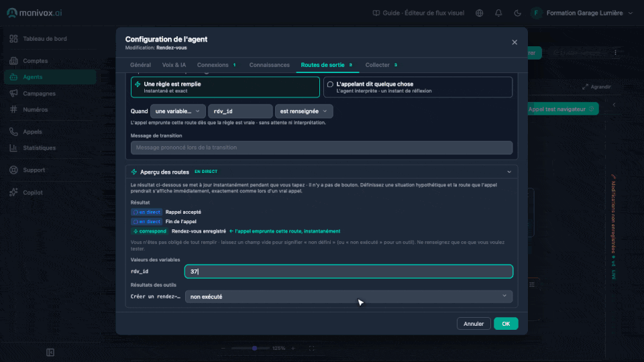
Task: Collapse the right panel chevron
Action: pos(614,105)
